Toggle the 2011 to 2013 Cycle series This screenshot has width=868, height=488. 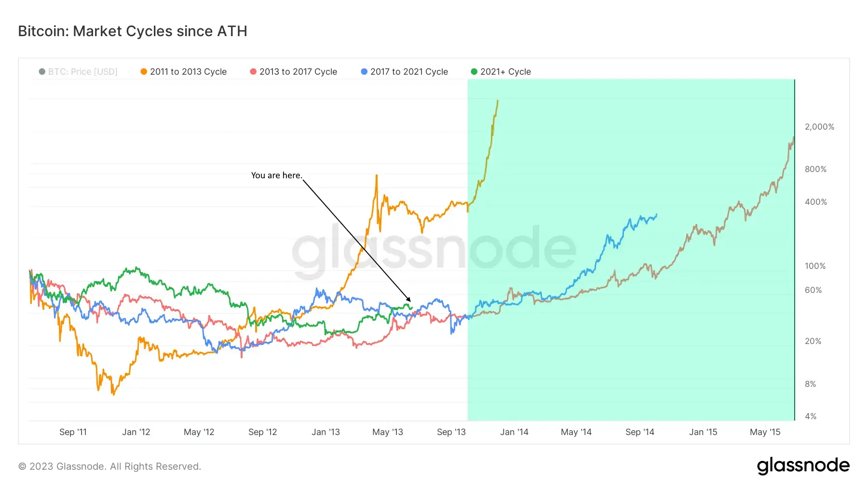(x=183, y=72)
